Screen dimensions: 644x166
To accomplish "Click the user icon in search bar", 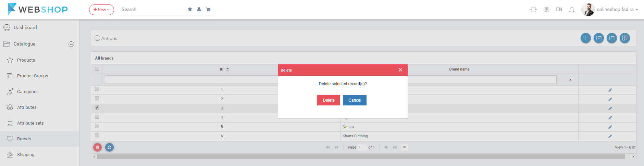I will [199, 9].
